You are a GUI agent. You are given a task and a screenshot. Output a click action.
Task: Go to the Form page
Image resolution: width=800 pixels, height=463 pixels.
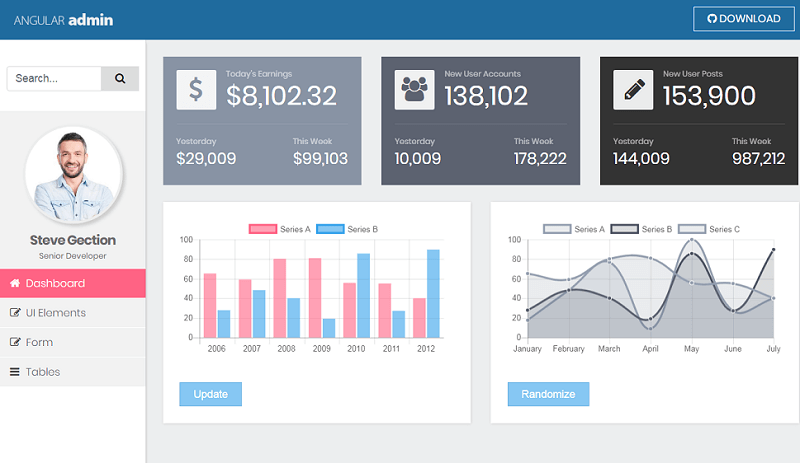pyautogui.click(x=72, y=342)
